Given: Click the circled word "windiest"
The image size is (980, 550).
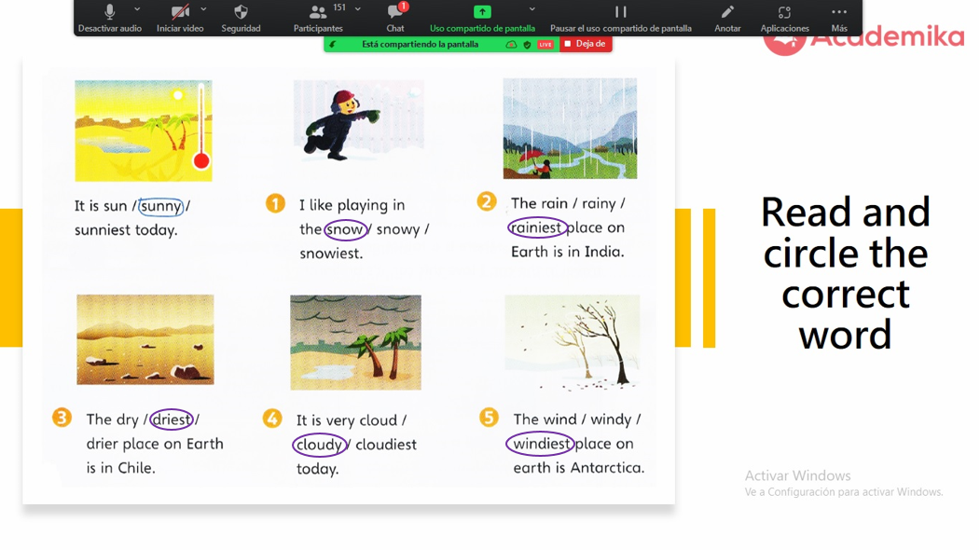Looking at the screenshot, I should pyautogui.click(x=541, y=444).
